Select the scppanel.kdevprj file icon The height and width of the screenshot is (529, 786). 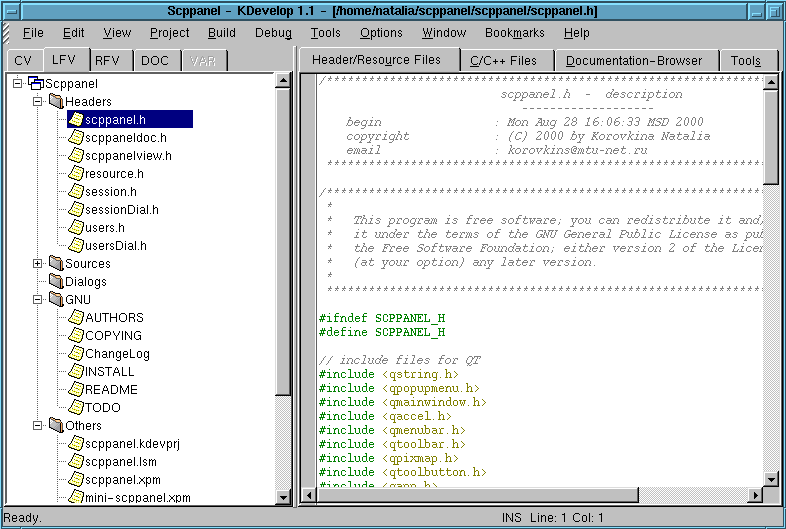[76, 444]
